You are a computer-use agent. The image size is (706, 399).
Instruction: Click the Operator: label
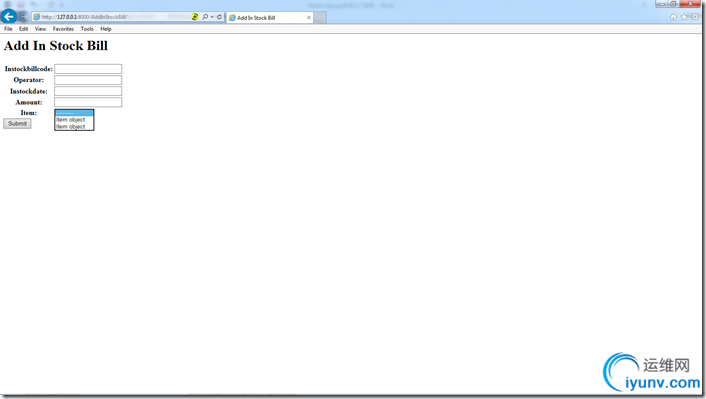(x=28, y=80)
